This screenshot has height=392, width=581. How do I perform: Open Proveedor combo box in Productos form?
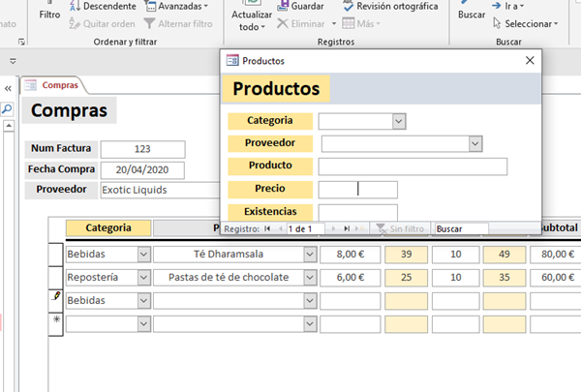[x=475, y=143]
